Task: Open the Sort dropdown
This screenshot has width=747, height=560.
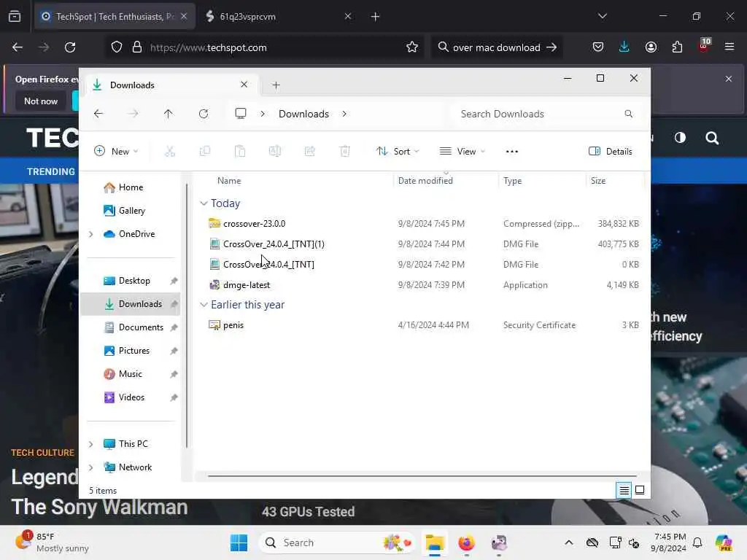Action: [x=398, y=152]
